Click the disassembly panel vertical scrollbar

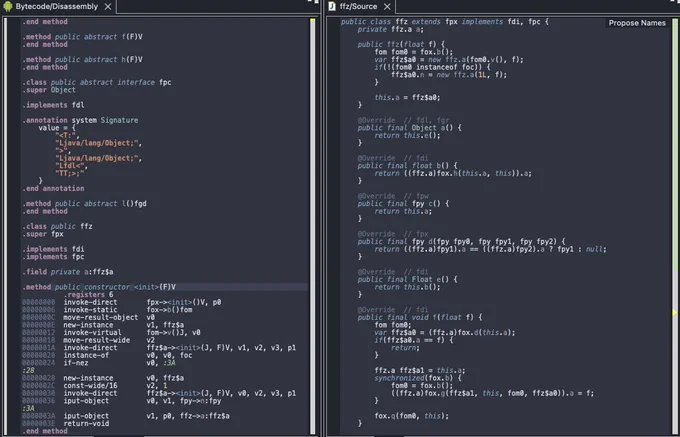pyautogui.click(x=313, y=225)
